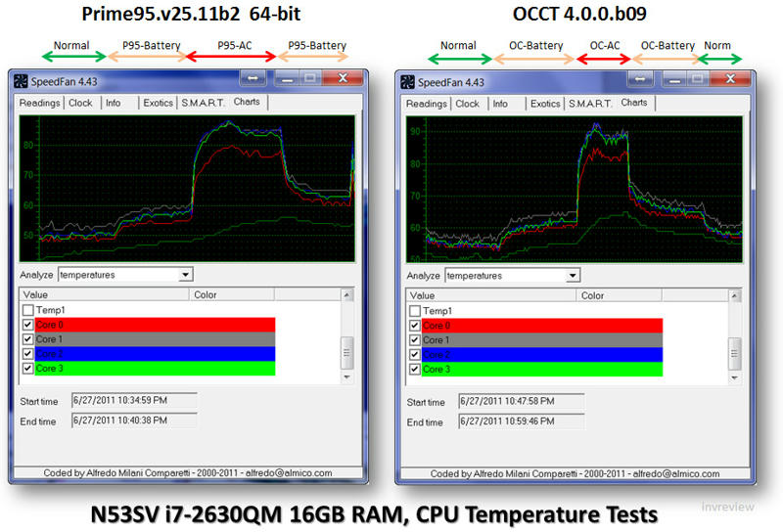Click blue Core 2 color bar in left window
This screenshot has height=532, width=783.
[155, 353]
